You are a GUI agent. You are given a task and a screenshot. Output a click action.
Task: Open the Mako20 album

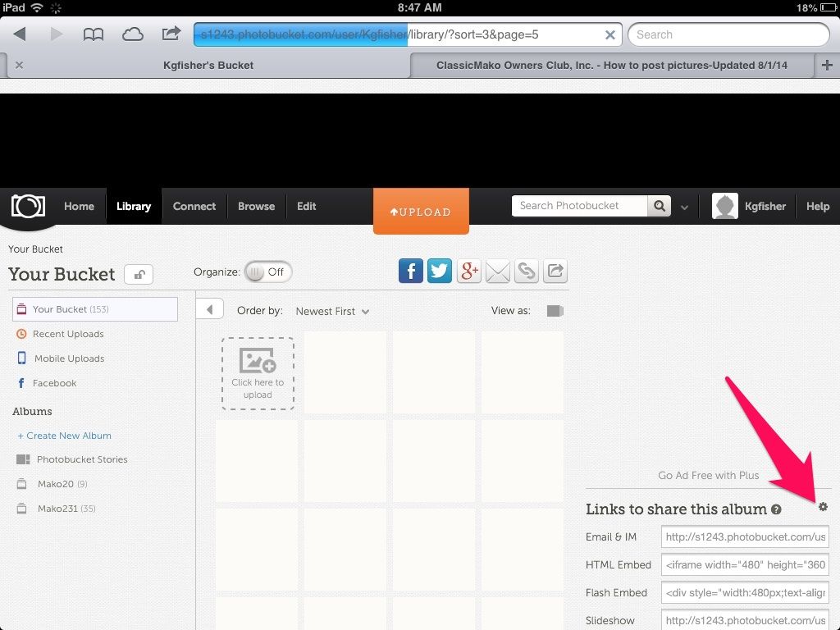[x=62, y=484]
